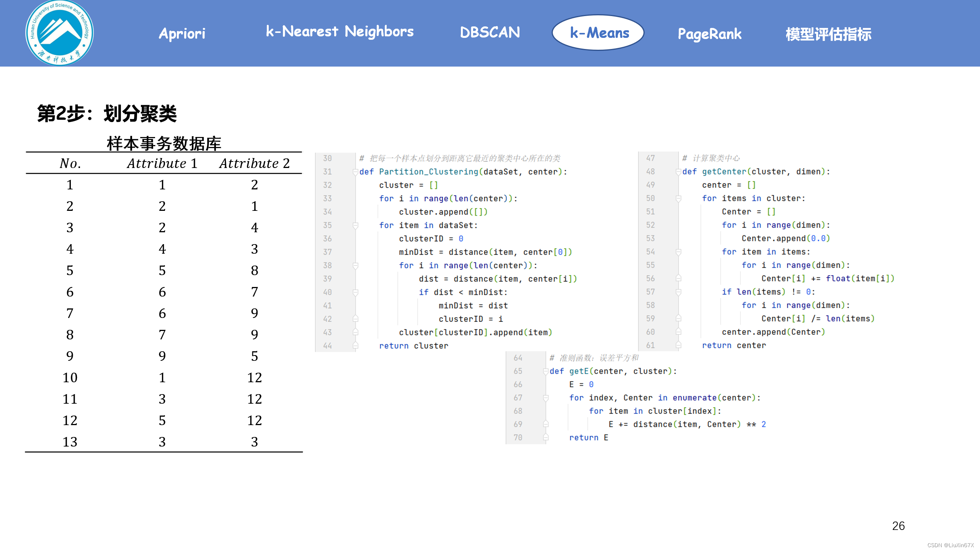Click the university logo emblem
Viewport: 980px width, 551px height.
click(x=59, y=33)
